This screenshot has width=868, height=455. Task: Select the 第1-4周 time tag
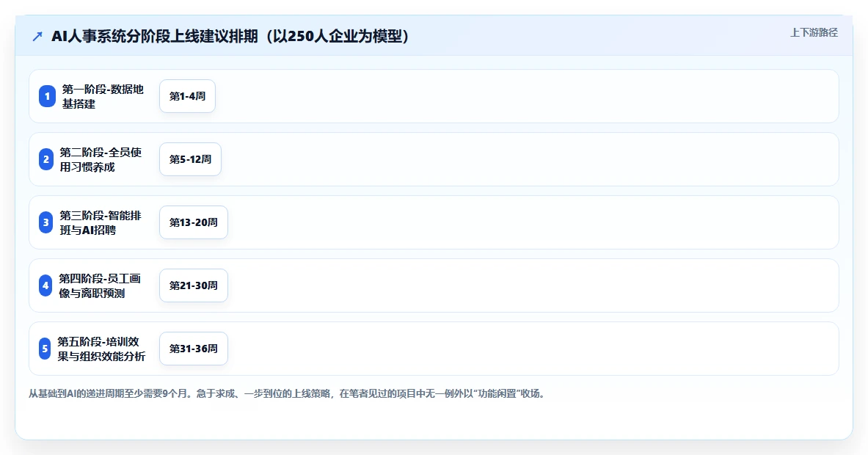point(187,96)
